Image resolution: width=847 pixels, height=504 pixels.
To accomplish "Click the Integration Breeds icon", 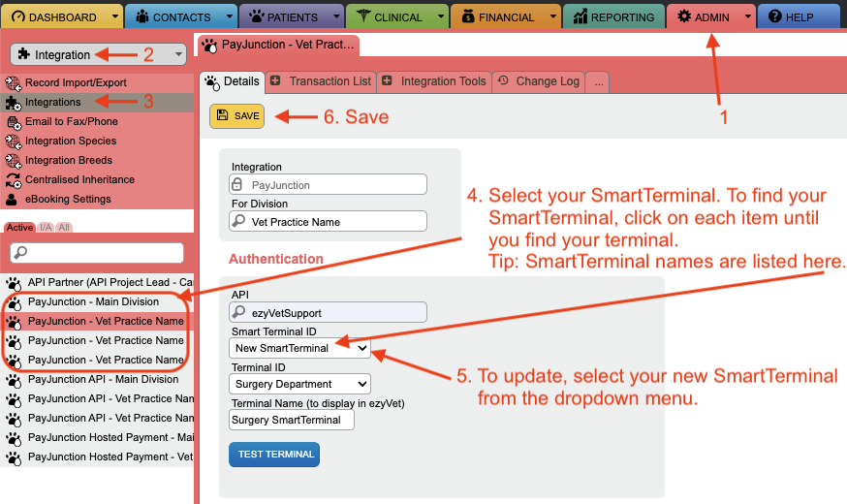I will (x=13, y=161).
